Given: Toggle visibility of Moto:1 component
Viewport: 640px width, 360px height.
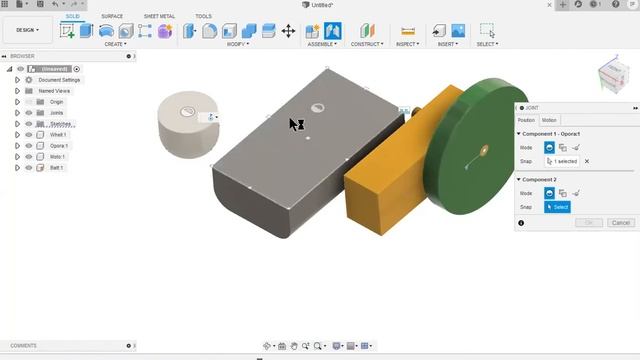Looking at the screenshot, I should click(x=29, y=157).
